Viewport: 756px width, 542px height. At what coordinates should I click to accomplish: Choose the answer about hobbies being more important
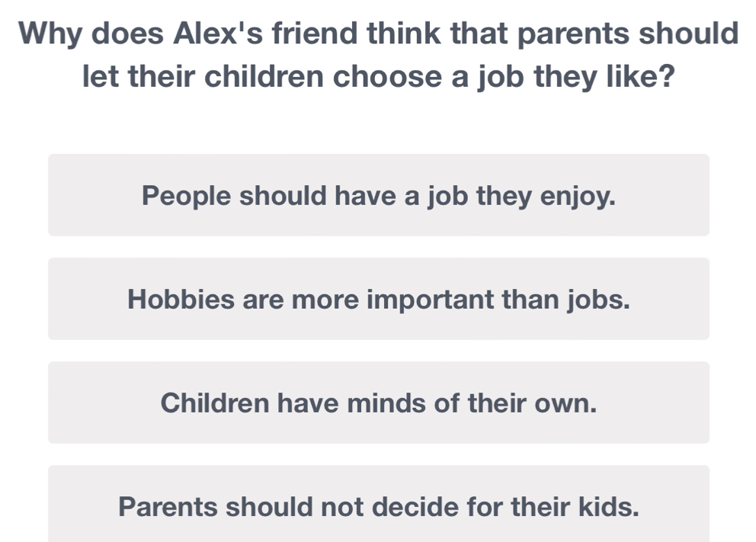pos(378,299)
